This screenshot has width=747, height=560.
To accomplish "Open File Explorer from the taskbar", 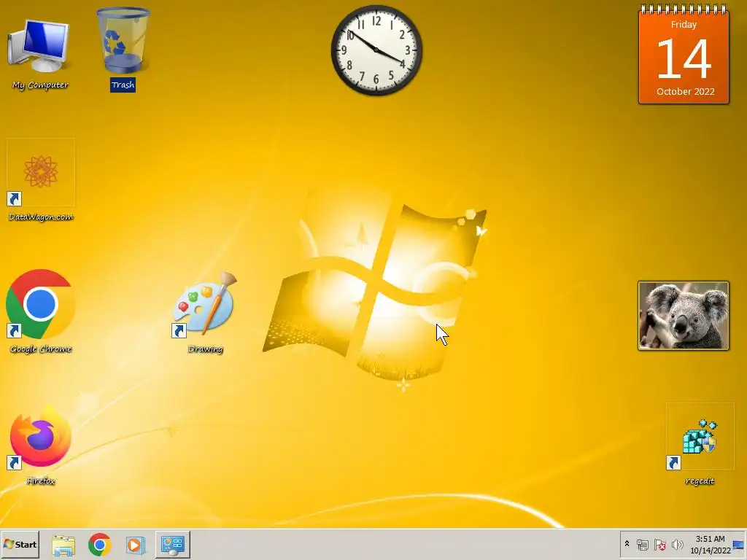I will (63, 545).
